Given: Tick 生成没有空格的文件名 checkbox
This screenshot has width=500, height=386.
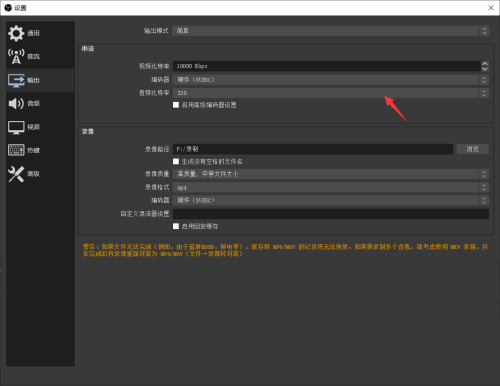Looking at the screenshot, I should (x=176, y=162).
